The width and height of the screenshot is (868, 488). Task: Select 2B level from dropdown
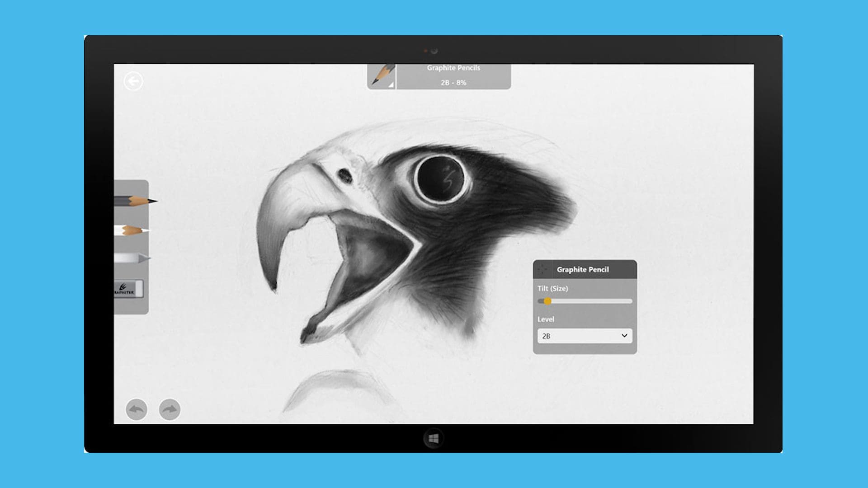(x=583, y=335)
